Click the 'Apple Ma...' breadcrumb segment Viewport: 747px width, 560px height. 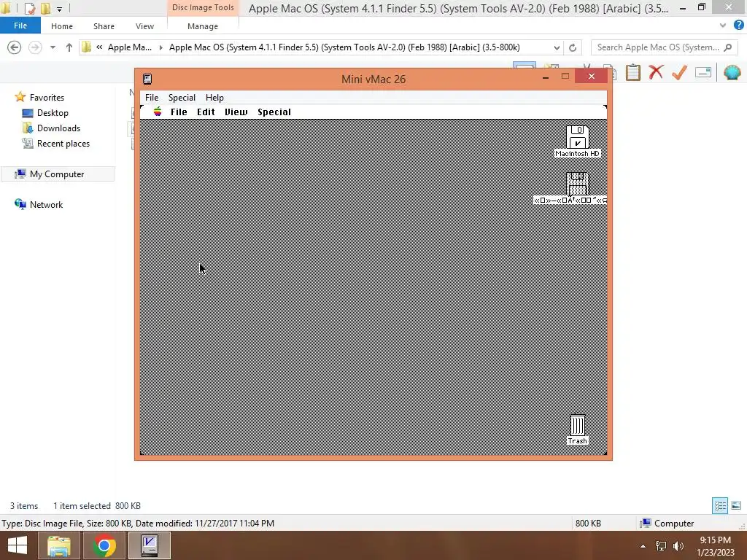pyautogui.click(x=130, y=47)
